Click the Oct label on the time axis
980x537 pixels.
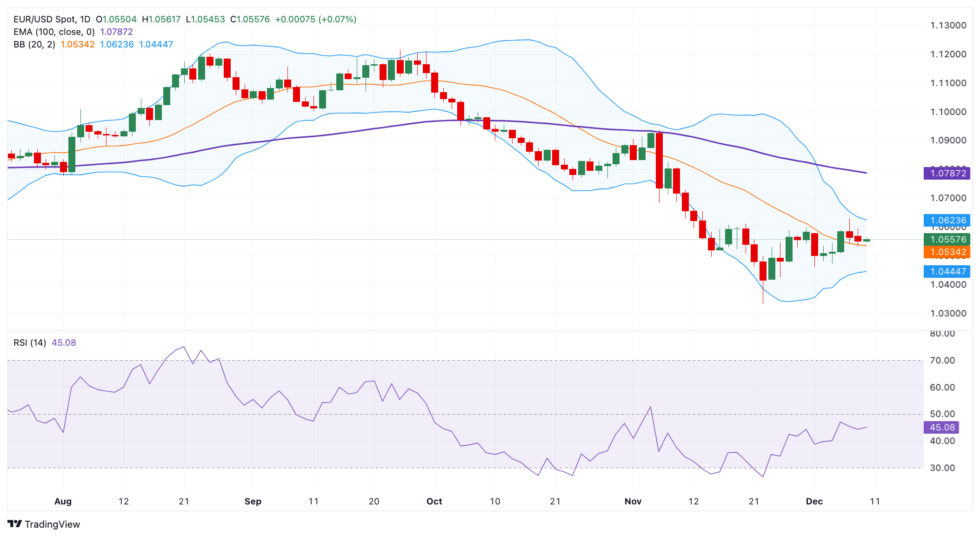pos(434,502)
